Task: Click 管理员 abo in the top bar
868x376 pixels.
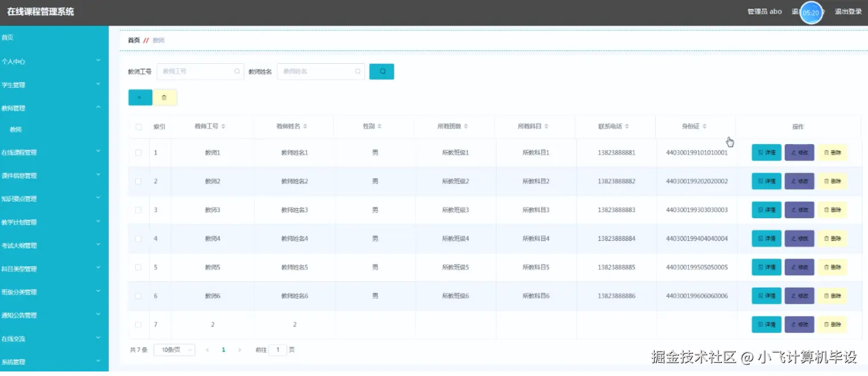Action: tap(764, 11)
